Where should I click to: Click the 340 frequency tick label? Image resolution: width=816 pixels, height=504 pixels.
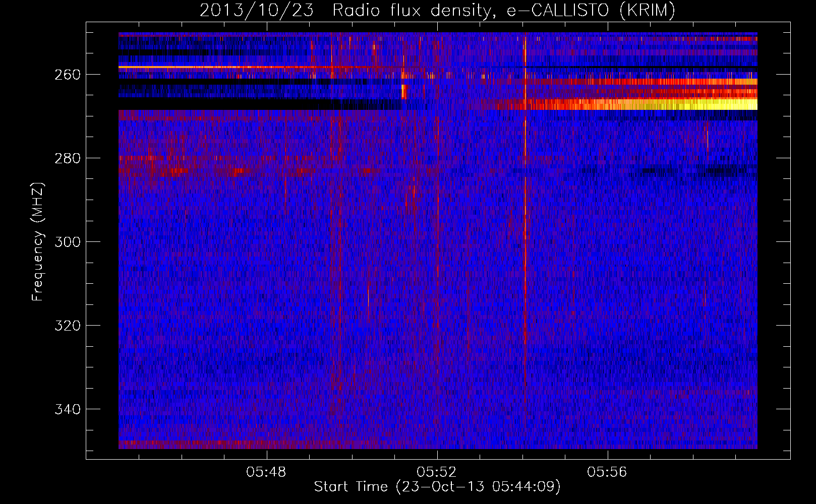coord(68,409)
